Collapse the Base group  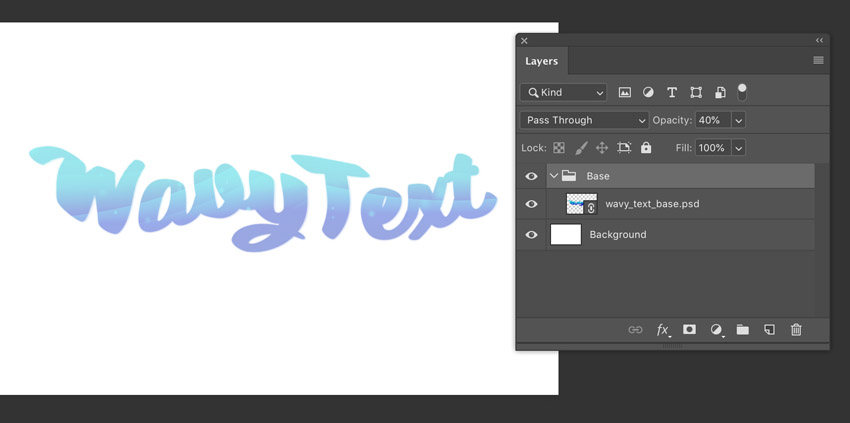(554, 176)
